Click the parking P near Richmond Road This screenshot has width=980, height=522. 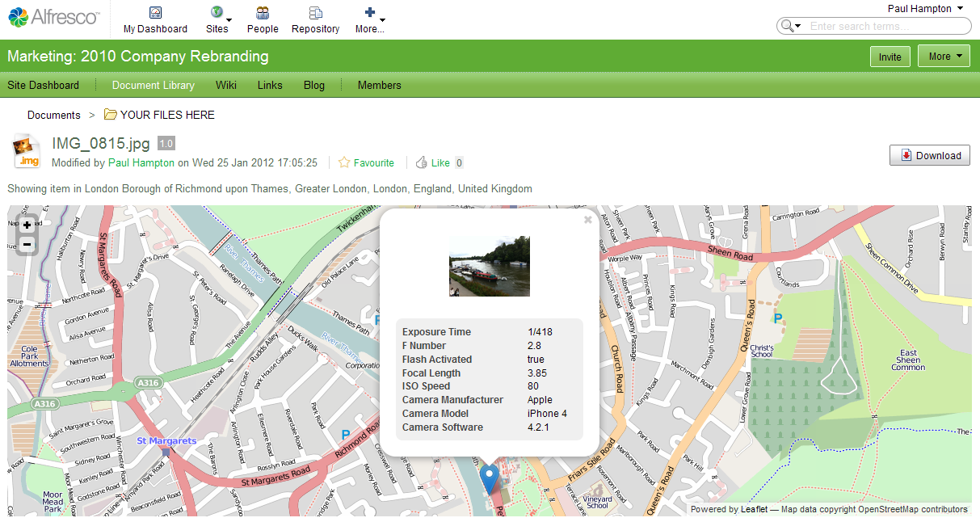(x=346, y=436)
